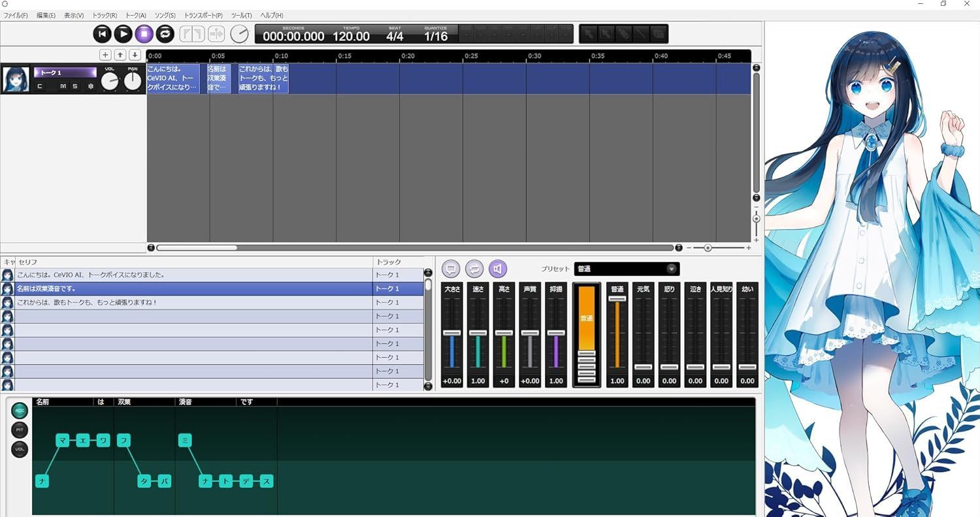
Task: Switch to VOL volume editing mode
Action: pyautogui.click(x=20, y=449)
